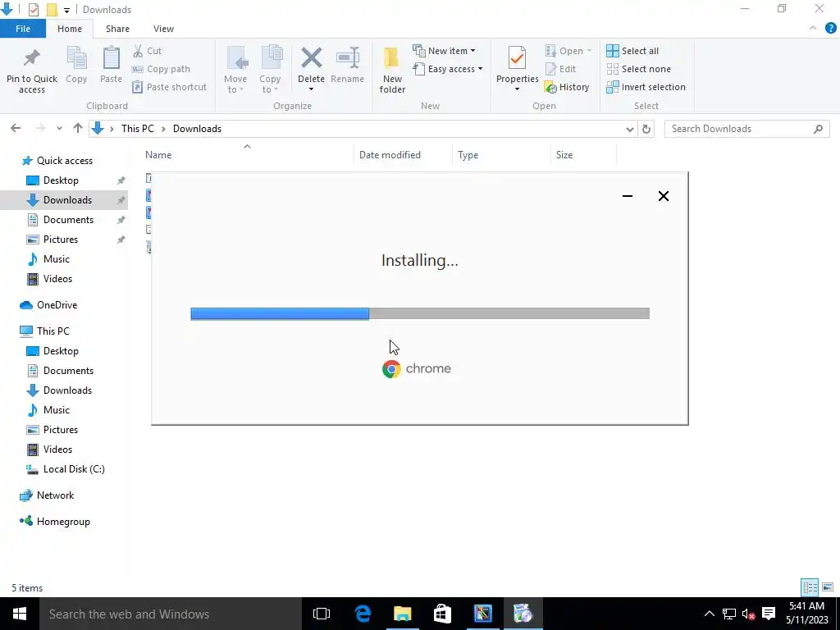Switch to the Home ribbon tab

click(x=70, y=29)
